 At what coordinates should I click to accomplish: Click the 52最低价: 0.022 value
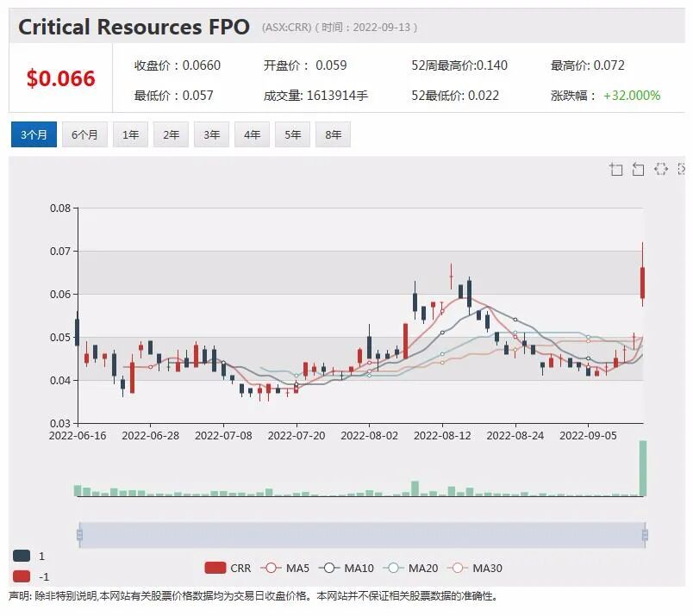point(455,96)
